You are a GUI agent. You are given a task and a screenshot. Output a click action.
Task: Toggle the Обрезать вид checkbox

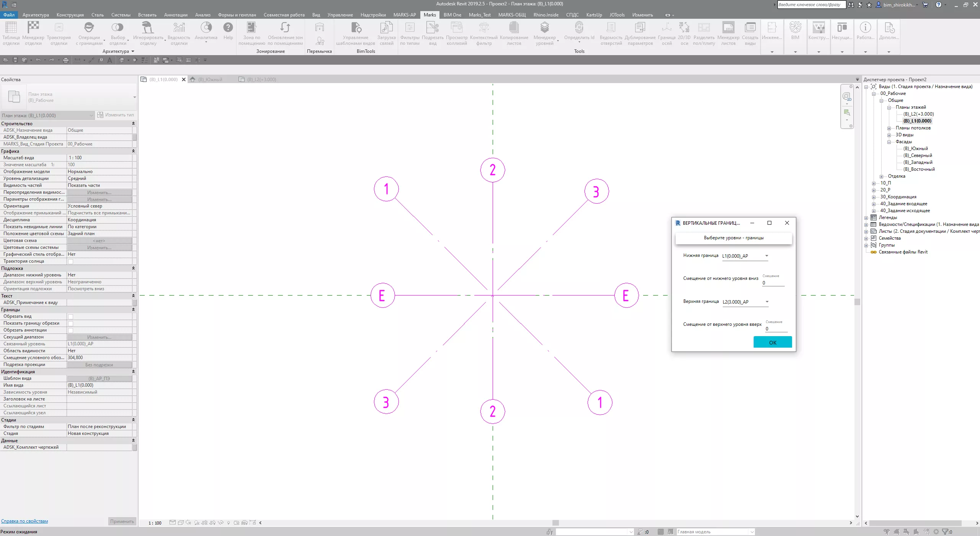click(70, 317)
